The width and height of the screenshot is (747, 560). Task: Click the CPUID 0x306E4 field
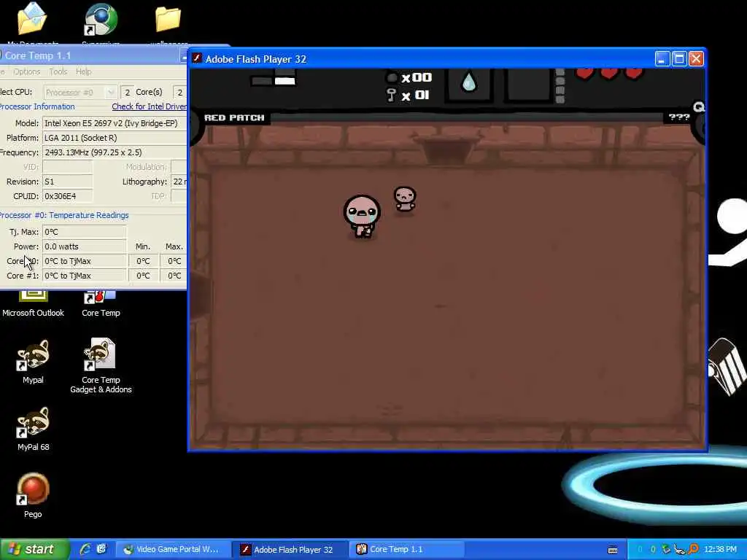[68, 196]
